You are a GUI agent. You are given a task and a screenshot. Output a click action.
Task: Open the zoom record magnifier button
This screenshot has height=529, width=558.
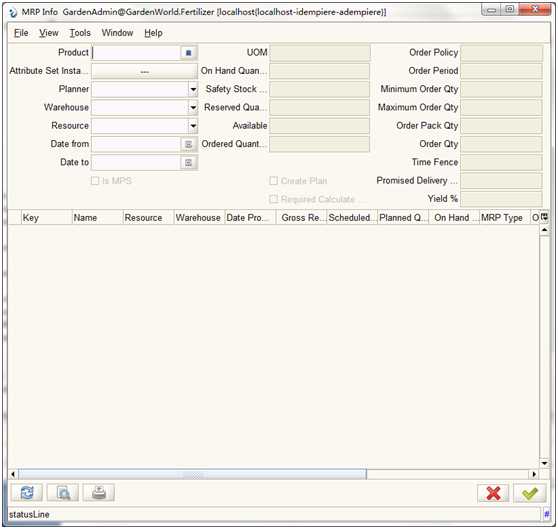63,493
